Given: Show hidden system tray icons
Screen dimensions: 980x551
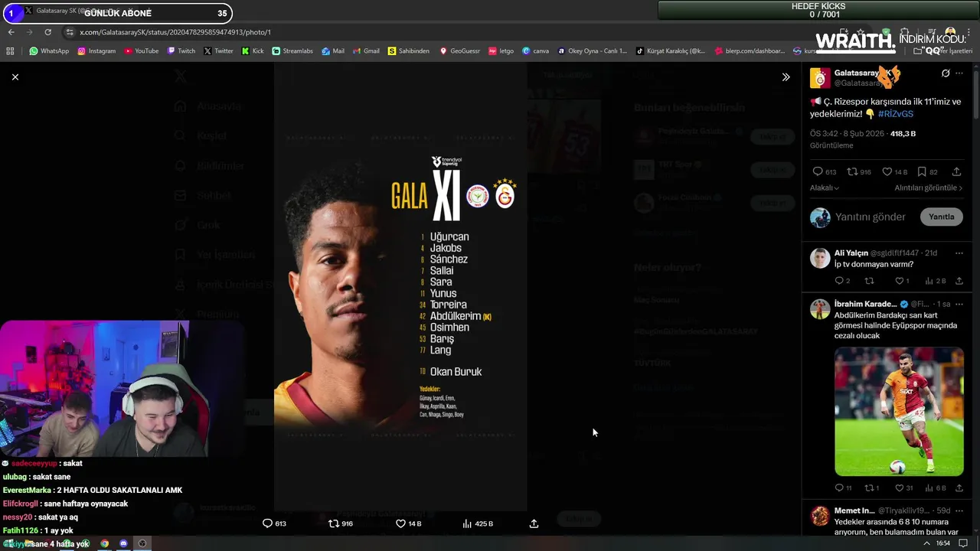Looking at the screenshot, I should coord(926,543).
